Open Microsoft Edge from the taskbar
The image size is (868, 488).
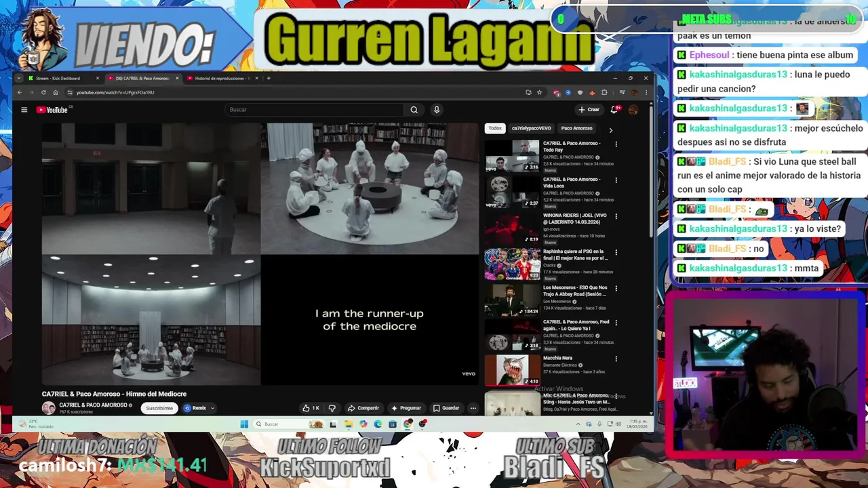coord(378,424)
